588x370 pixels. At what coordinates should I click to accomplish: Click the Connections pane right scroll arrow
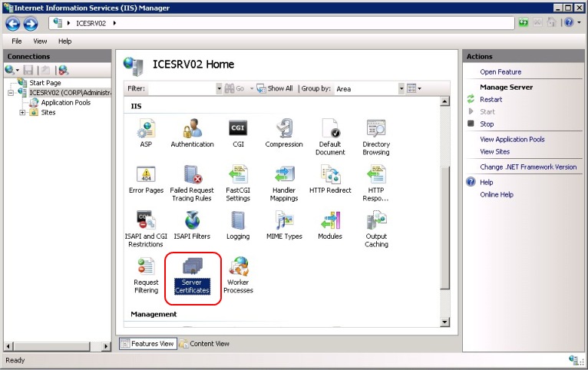(x=106, y=347)
